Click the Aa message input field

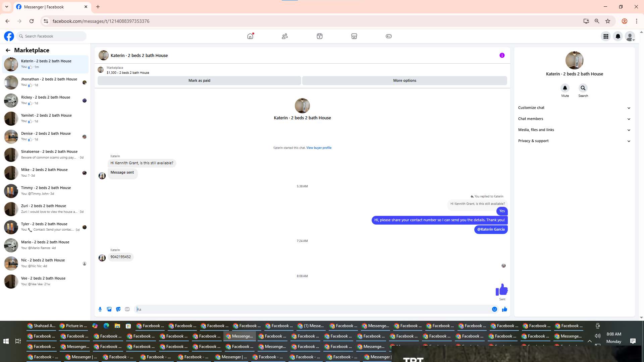(x=312, y=309)
